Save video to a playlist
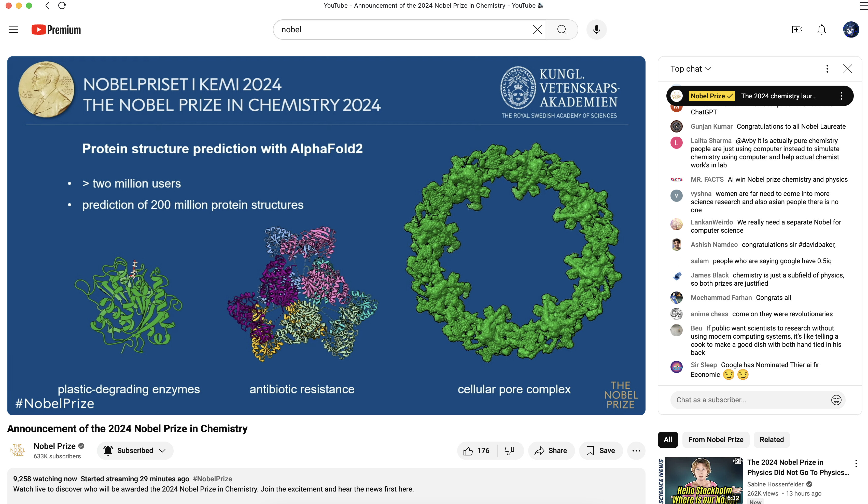Screen dimensions: 868x504 (601, 450)
